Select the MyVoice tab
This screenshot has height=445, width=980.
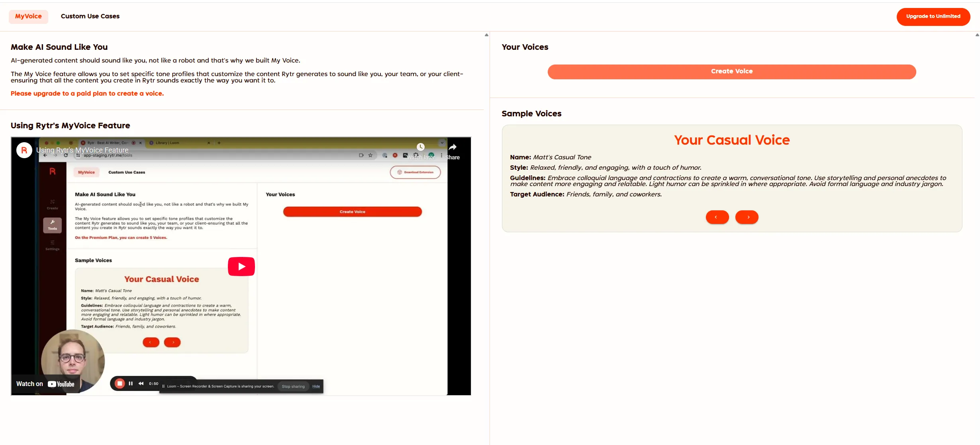coord(28,16)
